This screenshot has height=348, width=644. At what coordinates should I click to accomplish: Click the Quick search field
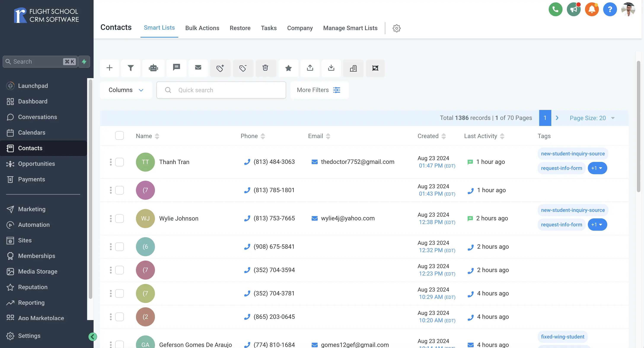(x=221, y=90)
